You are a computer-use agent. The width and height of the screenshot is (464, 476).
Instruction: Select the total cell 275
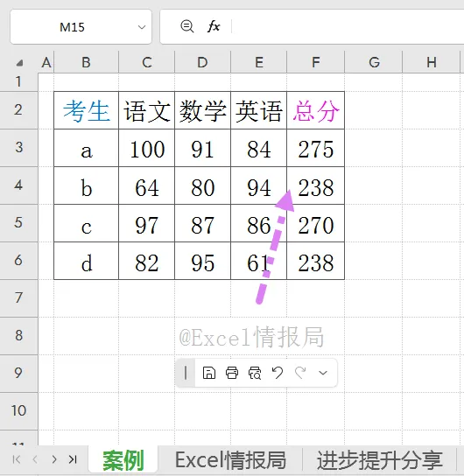tap(316, 148)
